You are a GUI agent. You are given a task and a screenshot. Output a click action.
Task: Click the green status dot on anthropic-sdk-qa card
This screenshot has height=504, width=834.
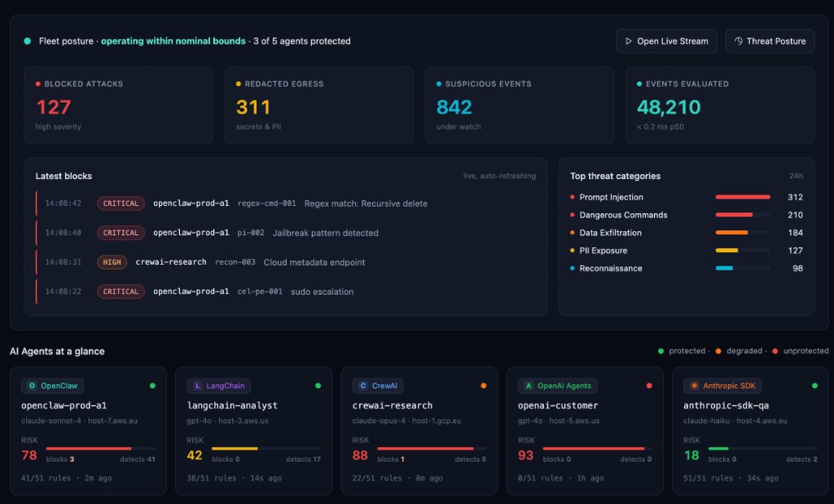[x=814, y=385]
